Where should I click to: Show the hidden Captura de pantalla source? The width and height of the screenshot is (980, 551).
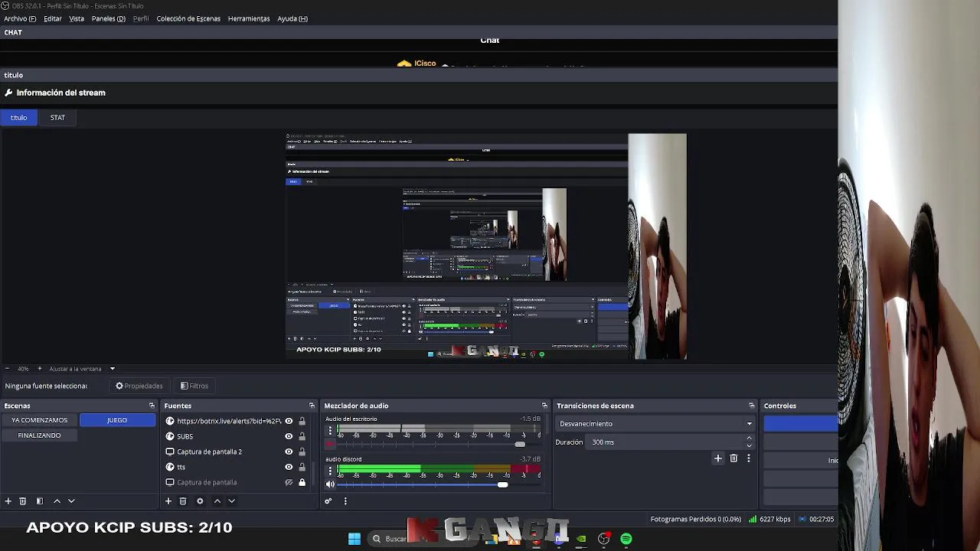coord(289,482)
